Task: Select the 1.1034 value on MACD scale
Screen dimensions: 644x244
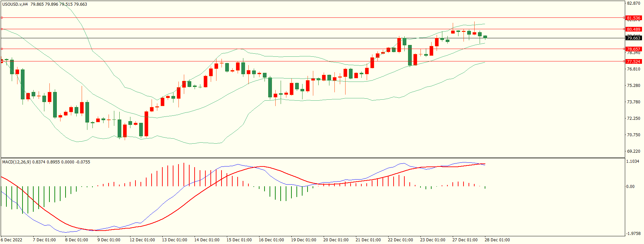Action: (633, 161)
